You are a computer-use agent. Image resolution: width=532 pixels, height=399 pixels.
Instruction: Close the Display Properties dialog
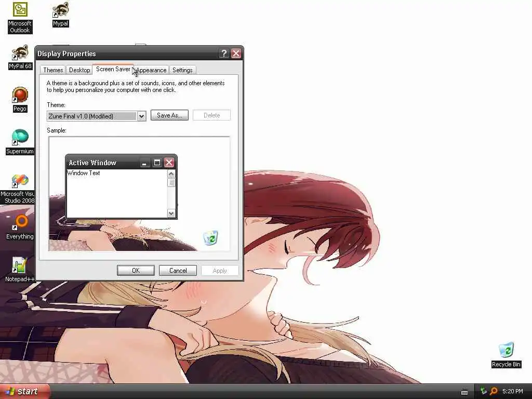(236, 54)
